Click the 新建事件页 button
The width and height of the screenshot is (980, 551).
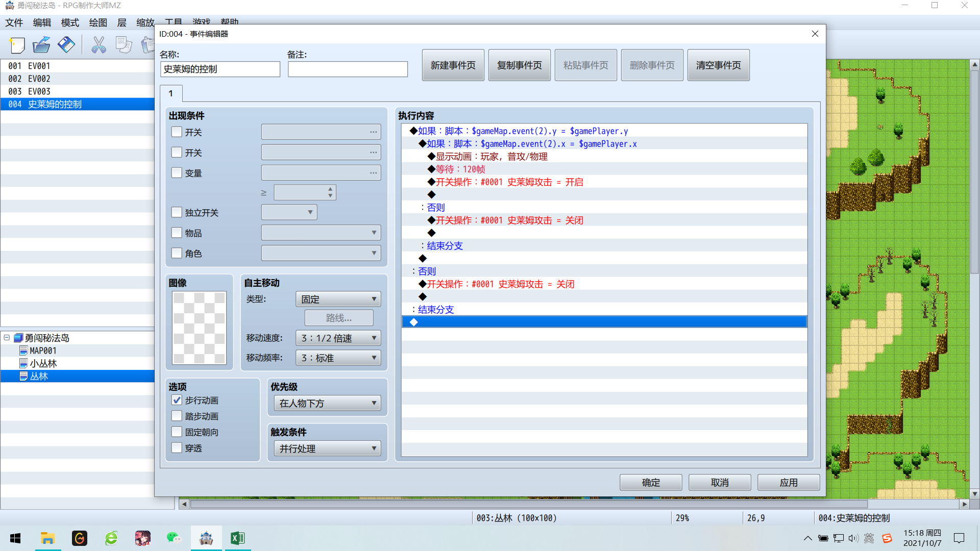(x=453, y=65)
